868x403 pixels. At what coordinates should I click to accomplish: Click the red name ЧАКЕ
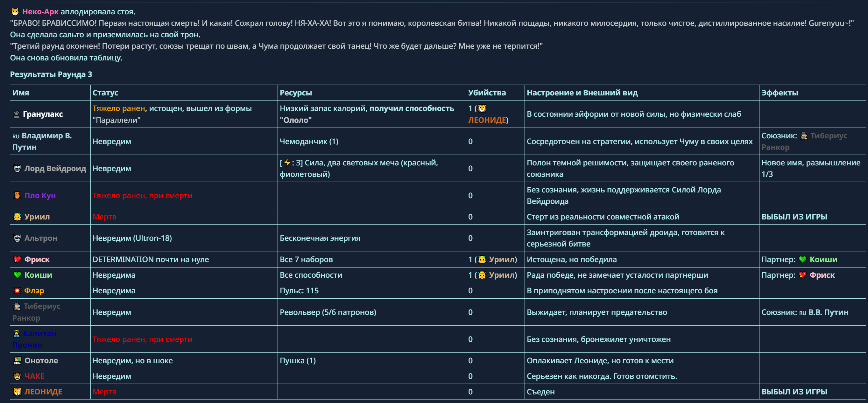(34, 376)
